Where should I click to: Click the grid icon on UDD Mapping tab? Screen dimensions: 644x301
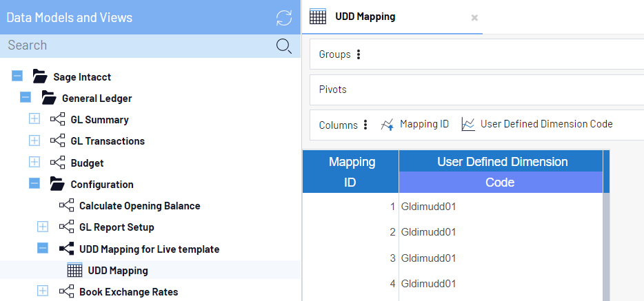tap(317, 17)
